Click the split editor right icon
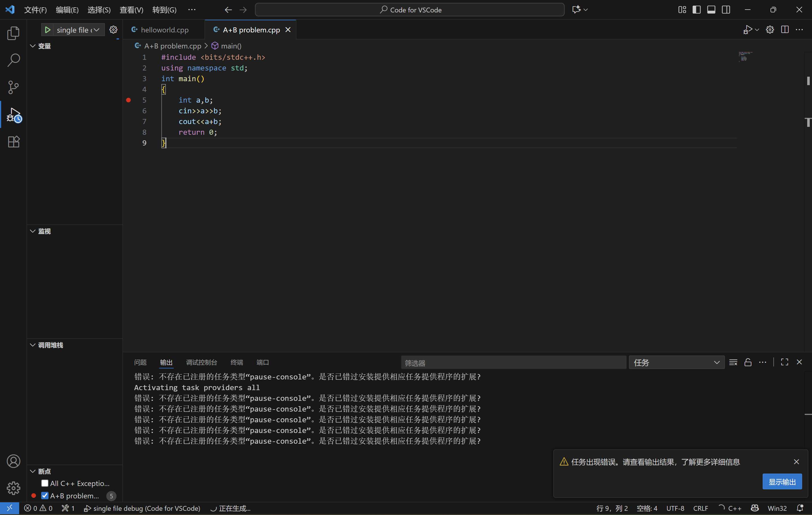The image size is (812, 515). (x=785, y=30)
